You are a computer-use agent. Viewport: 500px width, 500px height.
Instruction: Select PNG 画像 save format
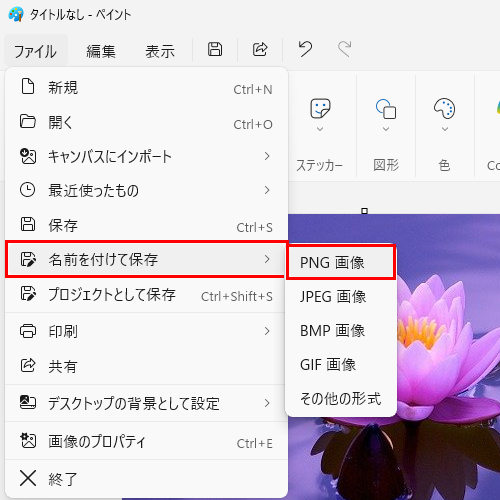pos(341,262)
